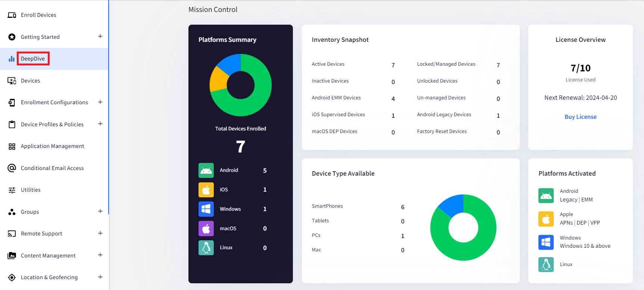Click the purple macOS icon
This screenshot has height=290, width=644.
[x=206, y=228]
